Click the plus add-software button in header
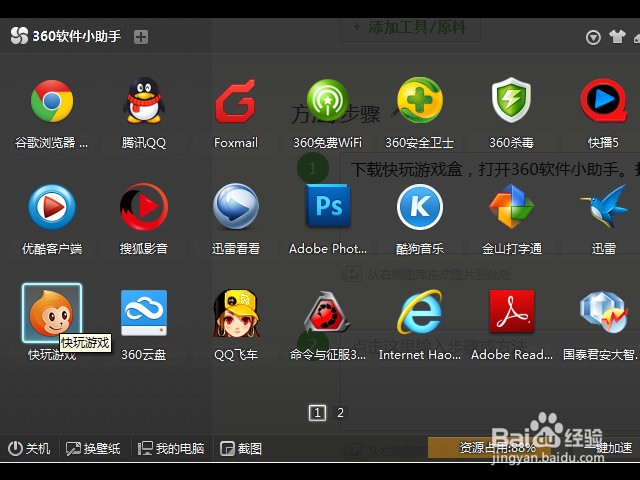640x480 pixels. point(141,37)
